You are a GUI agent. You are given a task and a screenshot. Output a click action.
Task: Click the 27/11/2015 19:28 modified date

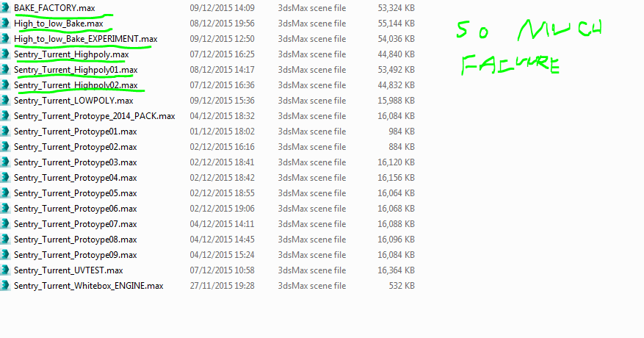[222, 286]
